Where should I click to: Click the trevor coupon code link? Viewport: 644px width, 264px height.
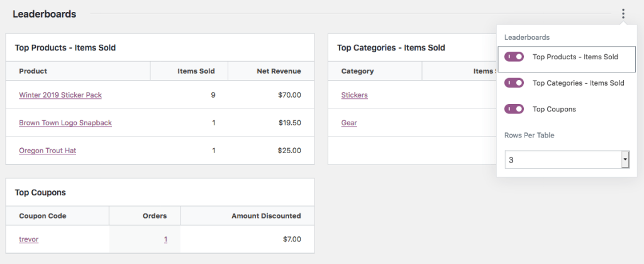click(x=29, y=239)
